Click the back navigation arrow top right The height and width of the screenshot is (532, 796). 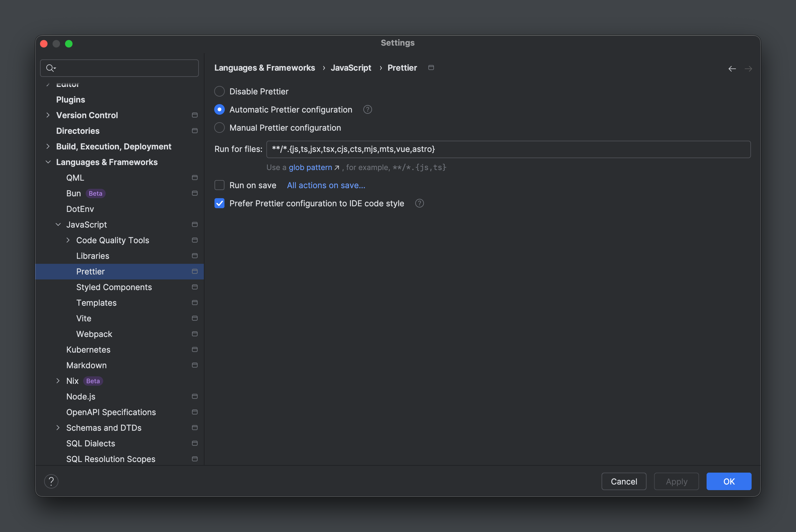(x=732, y=68)
